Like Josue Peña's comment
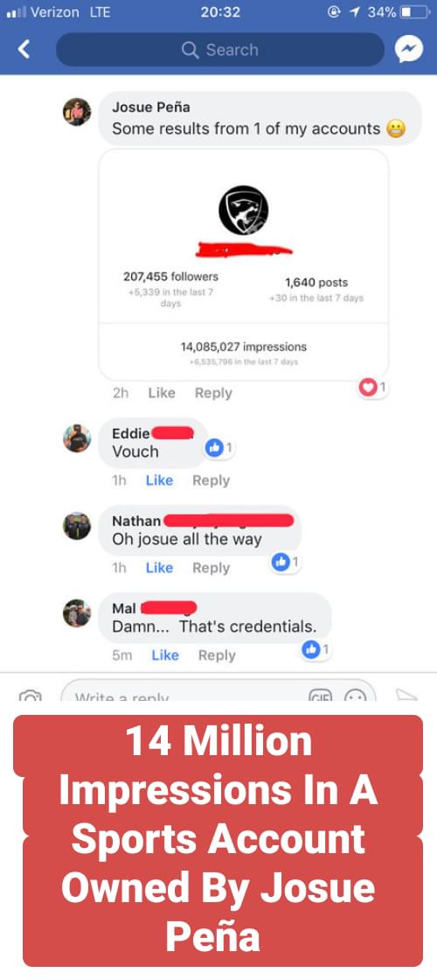 point(162,393)
